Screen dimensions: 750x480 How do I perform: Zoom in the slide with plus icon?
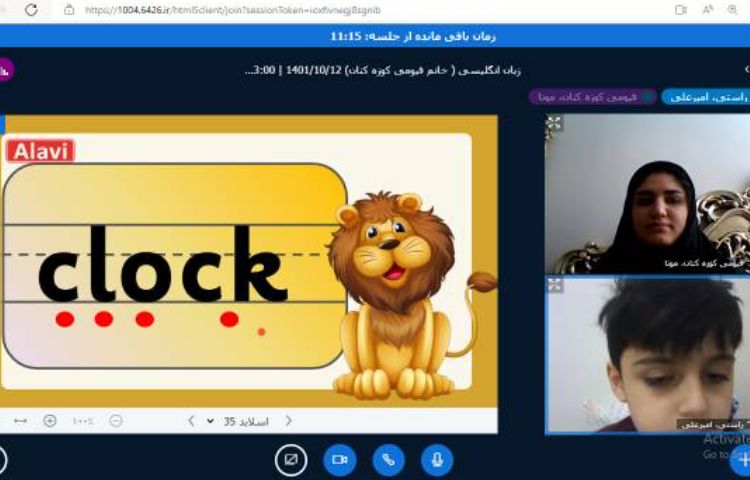coord(50,421)
